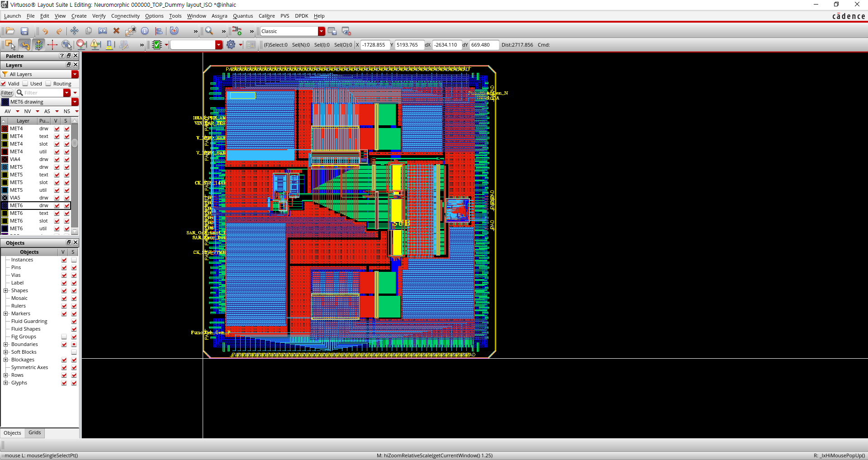Click the red crosshair snap icon
Image resolution: width=868 pixels, height=460 pixels.
(x=52, y=44)
